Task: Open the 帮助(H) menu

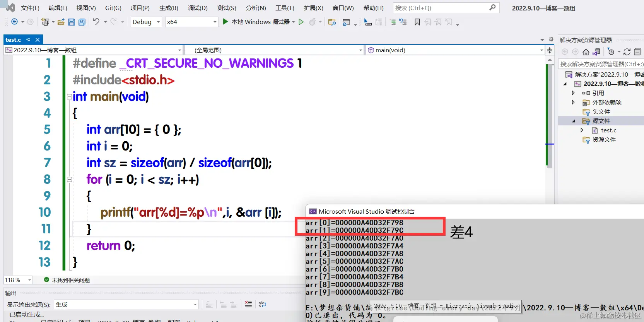Action: click(374, 8)
